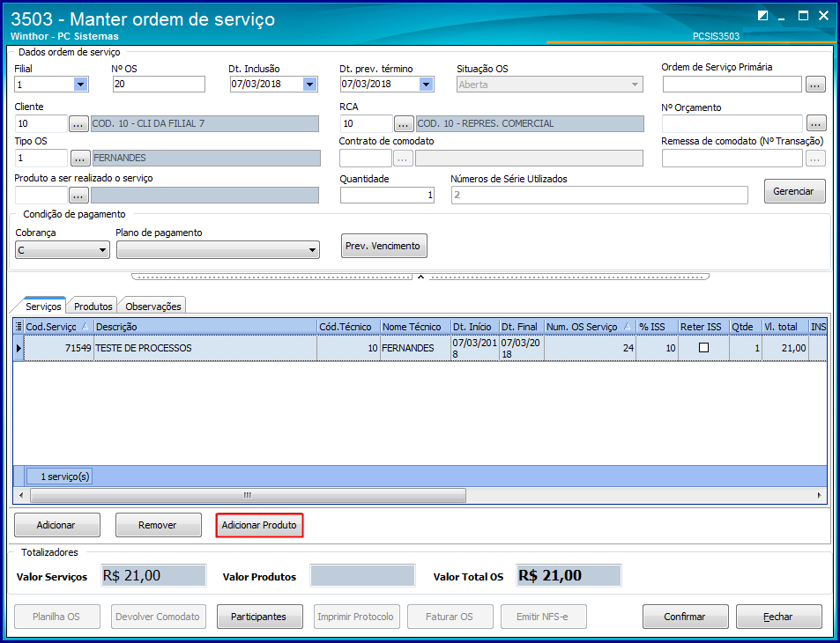Click the Nº Orçamento lookup button

(815, 124)
